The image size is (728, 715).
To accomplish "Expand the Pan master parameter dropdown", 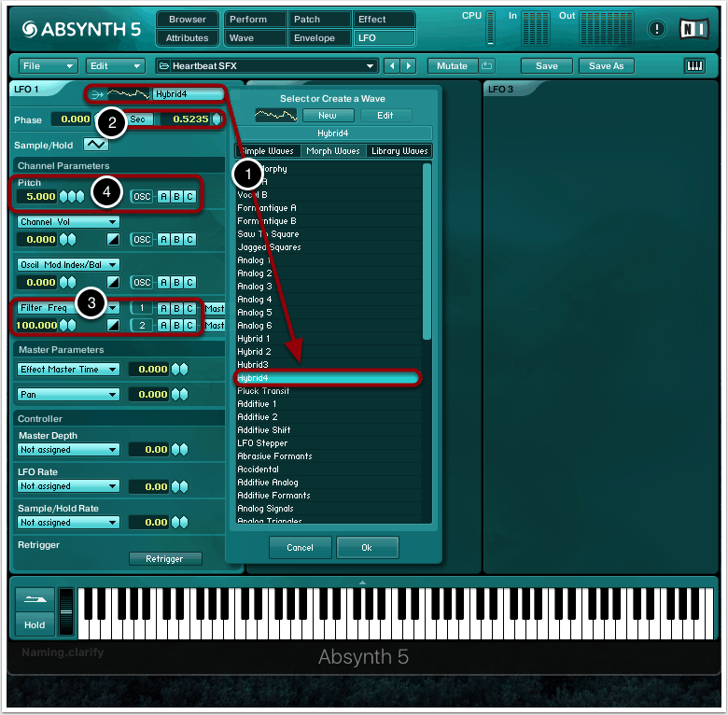I will (69, 395).
